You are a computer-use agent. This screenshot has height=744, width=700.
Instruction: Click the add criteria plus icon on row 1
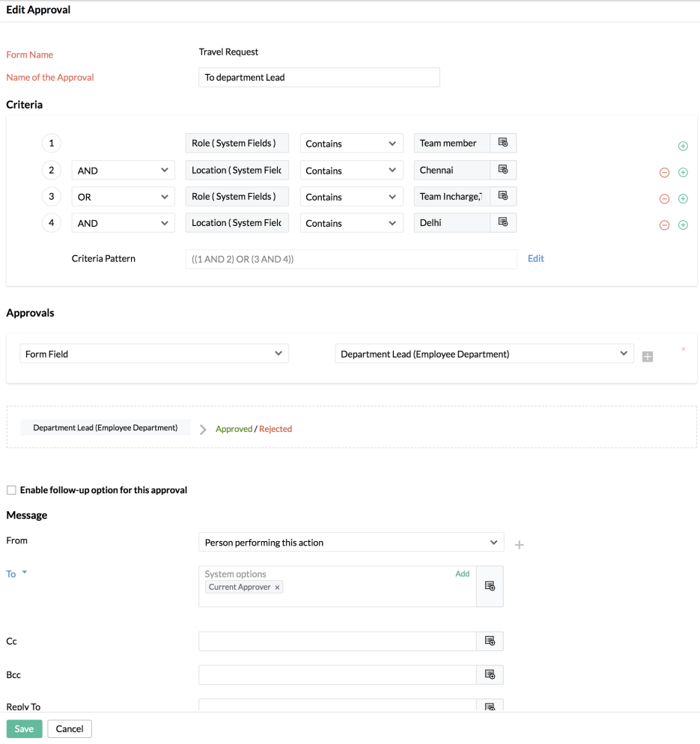coord(683,146)
